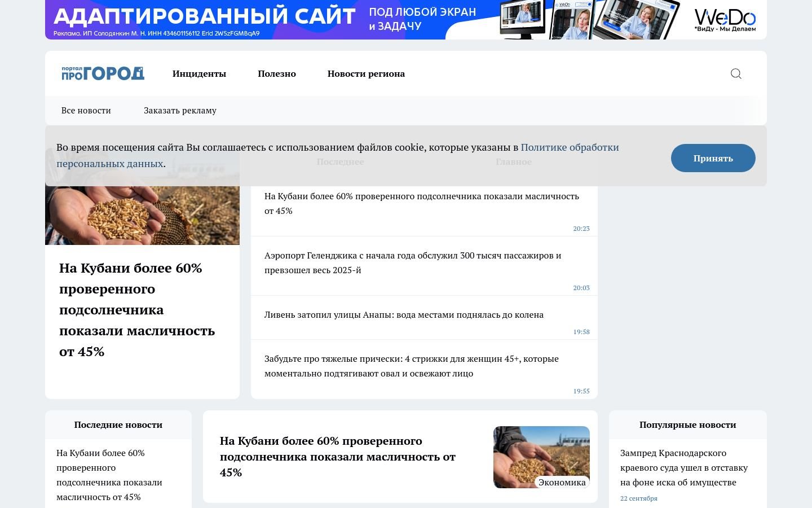Screen dimensions: 812x508
Task: Open the Новости региона menu section
Action: pyautogui.click(x=366, y=73)
